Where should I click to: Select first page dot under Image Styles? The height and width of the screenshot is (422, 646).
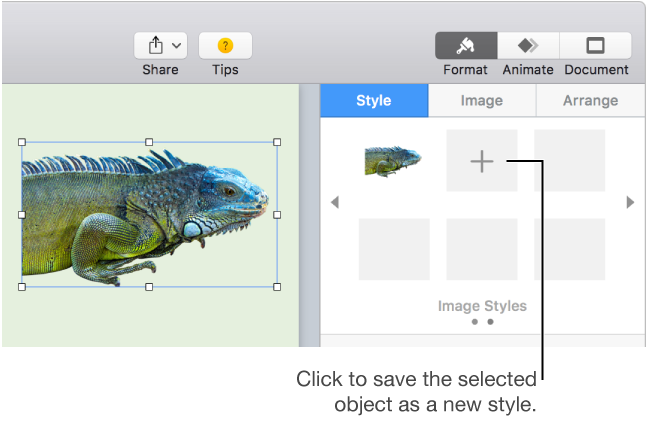pyautogui.click(x=475, y=322)
